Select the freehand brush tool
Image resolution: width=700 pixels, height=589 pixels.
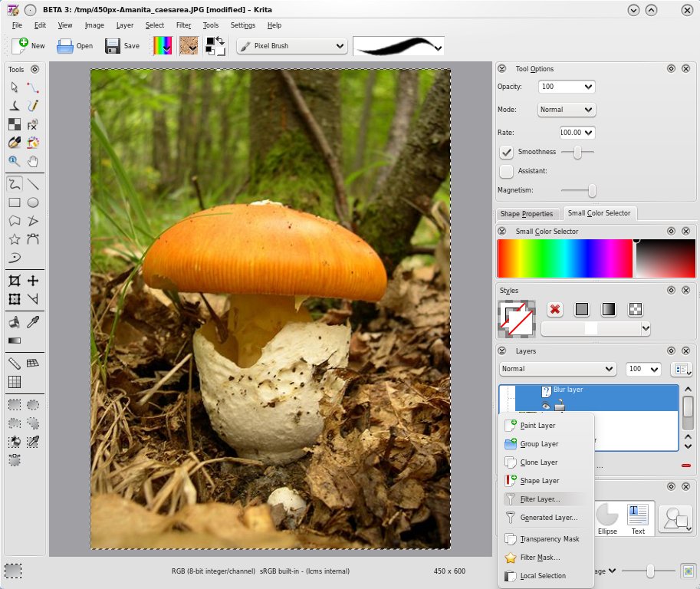(x=15, y=184)
